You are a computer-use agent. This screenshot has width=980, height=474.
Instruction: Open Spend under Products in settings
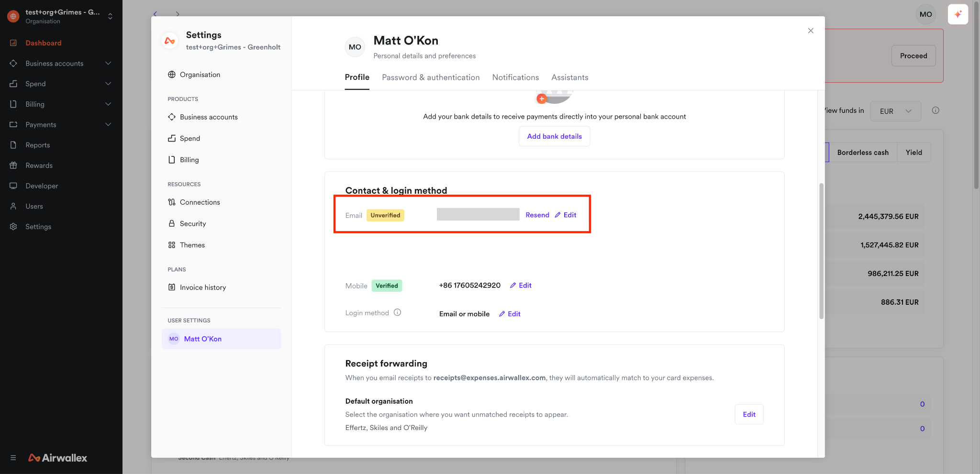[x=190, y=138]
